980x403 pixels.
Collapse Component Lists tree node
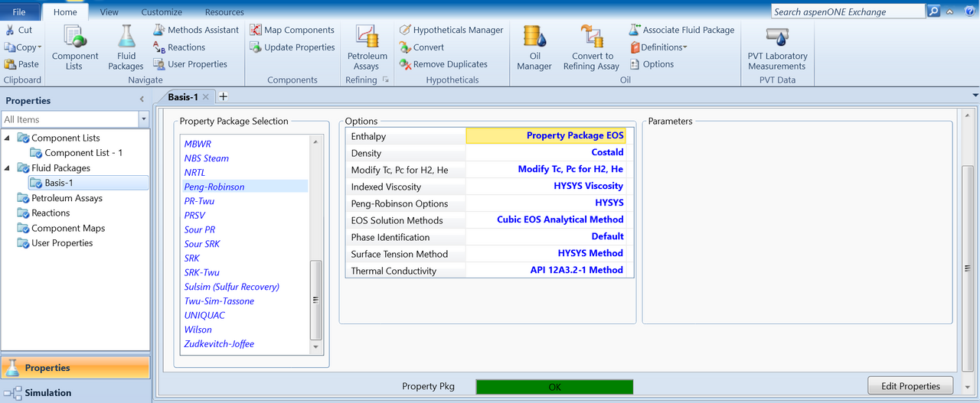[x=8, y=138]
